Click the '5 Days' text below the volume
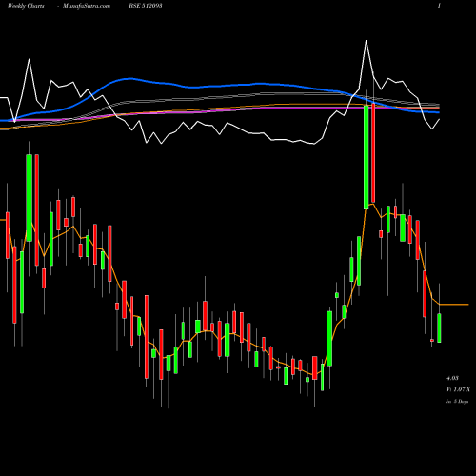Viewport: 476px width, 476px height. [x=461, y=402]
